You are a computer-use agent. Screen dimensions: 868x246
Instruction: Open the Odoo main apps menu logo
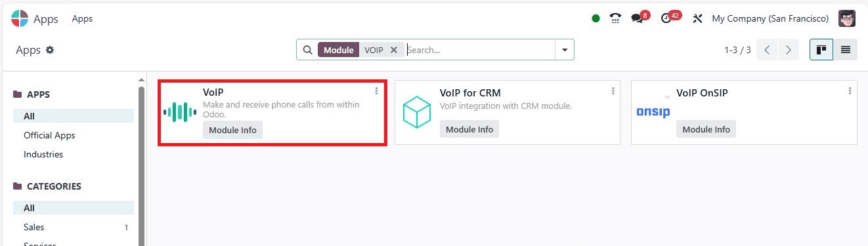tap(20, 18)
